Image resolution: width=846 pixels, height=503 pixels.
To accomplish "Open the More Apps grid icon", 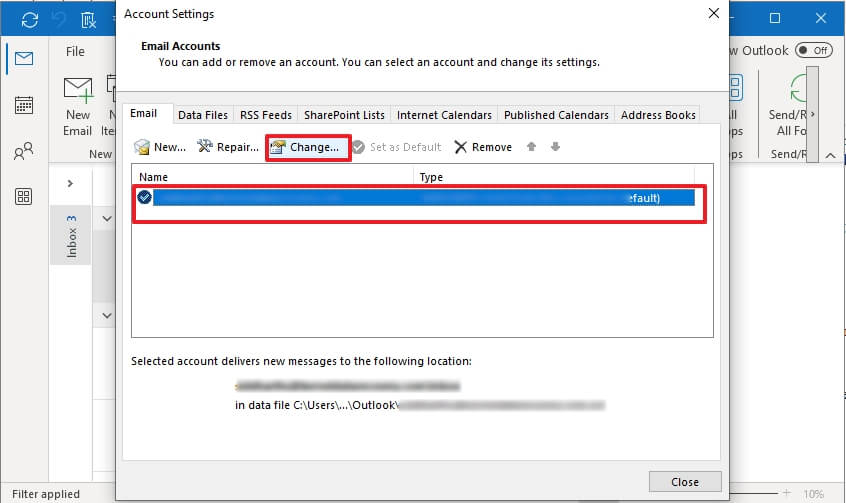I will (x=24, y=196).
